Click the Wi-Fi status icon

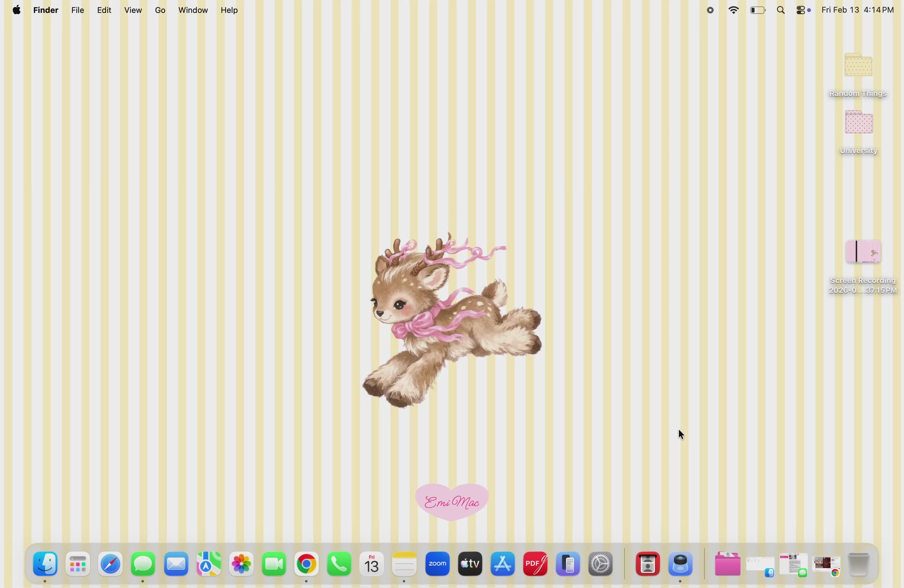pos(734,10)
